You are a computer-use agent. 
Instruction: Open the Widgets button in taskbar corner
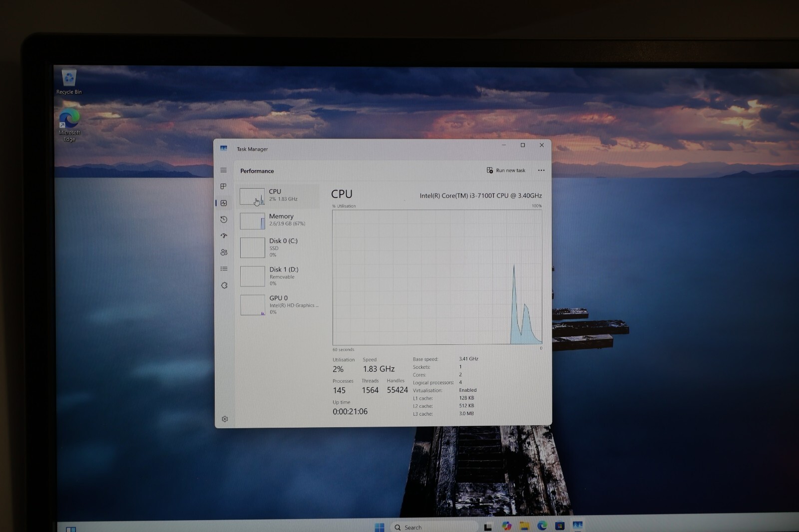pyautogui.click(x=71, y=530)
